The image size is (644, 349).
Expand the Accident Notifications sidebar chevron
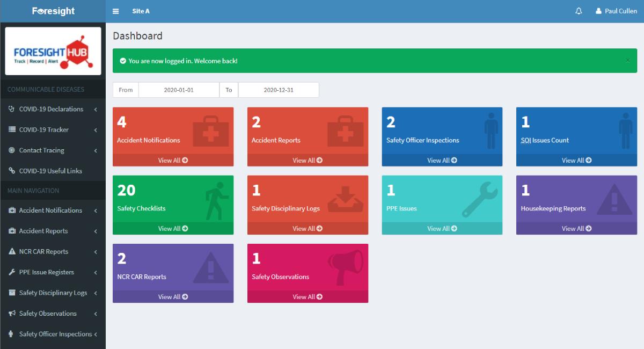(96, 211)
